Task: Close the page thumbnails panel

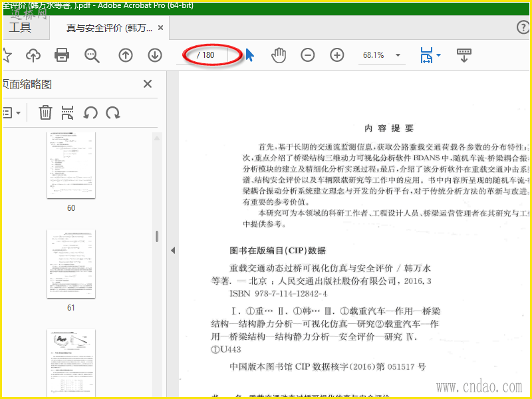Action: (x=148, y=84)
